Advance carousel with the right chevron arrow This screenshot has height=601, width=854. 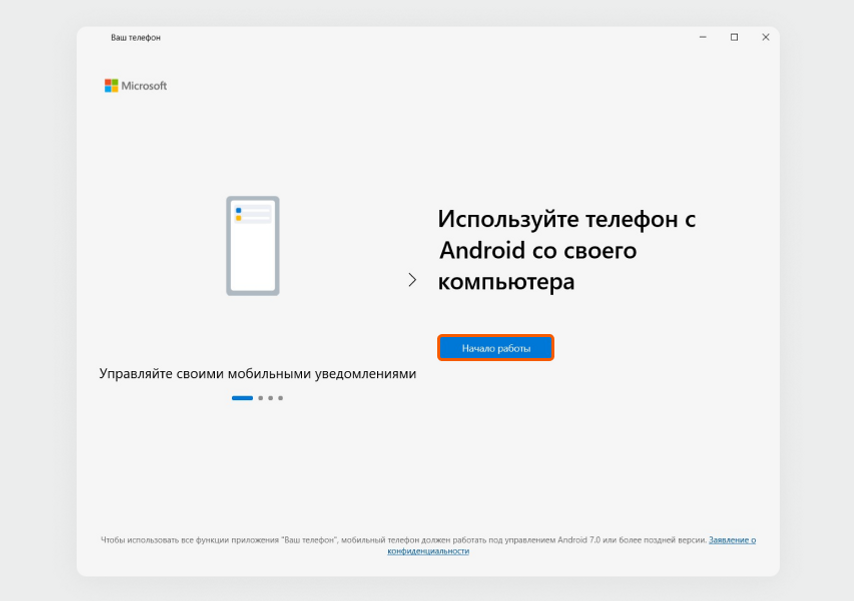tap(412, 280)
